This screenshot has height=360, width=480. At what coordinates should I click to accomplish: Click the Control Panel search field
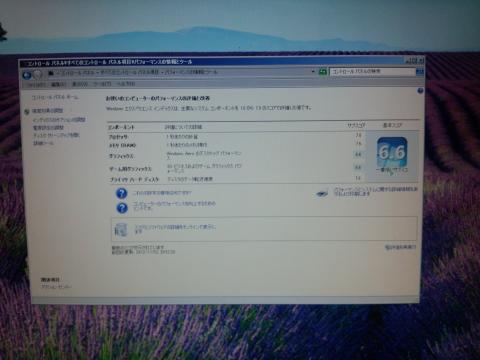coord(372,72)
